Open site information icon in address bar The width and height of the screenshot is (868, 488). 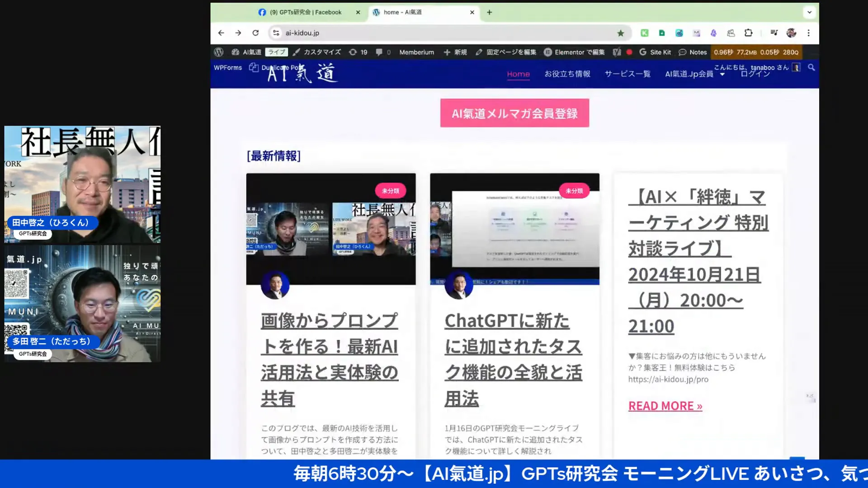[x=276, y=33]
